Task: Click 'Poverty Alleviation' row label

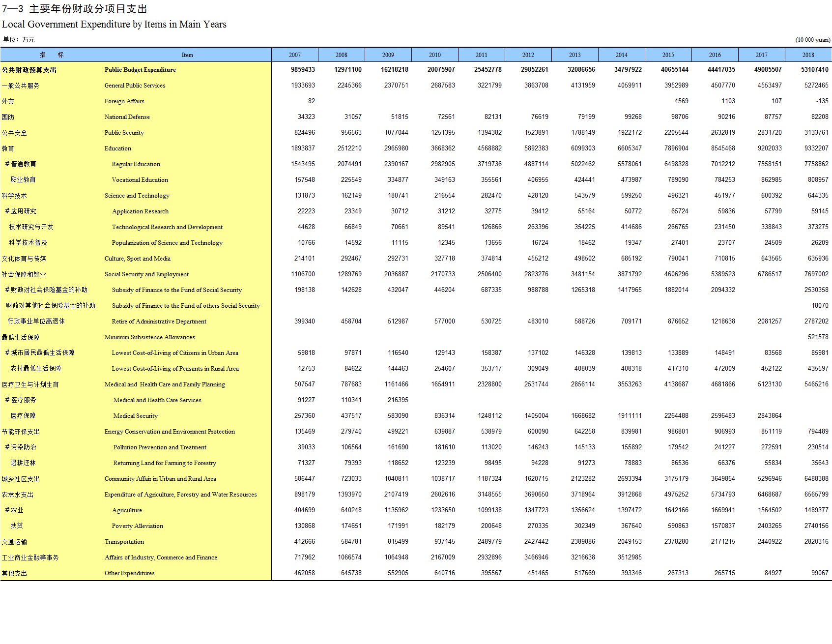Action: (137, 526)
